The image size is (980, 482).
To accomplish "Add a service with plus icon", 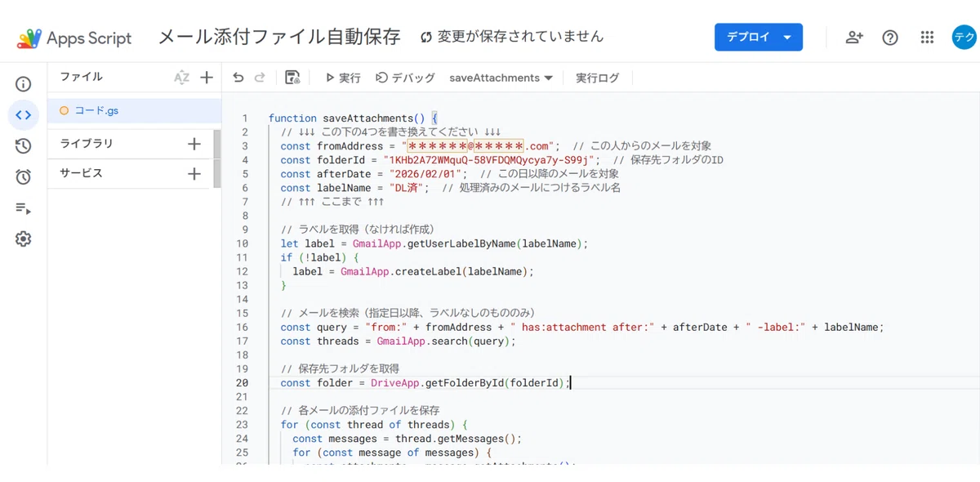I will tap(194, 173).
